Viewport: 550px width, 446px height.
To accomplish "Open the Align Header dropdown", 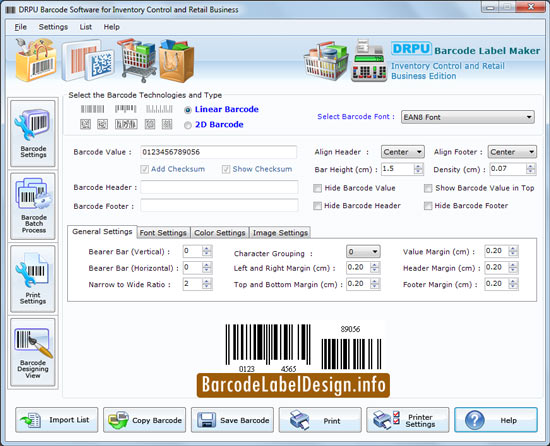I will [403, 152].
